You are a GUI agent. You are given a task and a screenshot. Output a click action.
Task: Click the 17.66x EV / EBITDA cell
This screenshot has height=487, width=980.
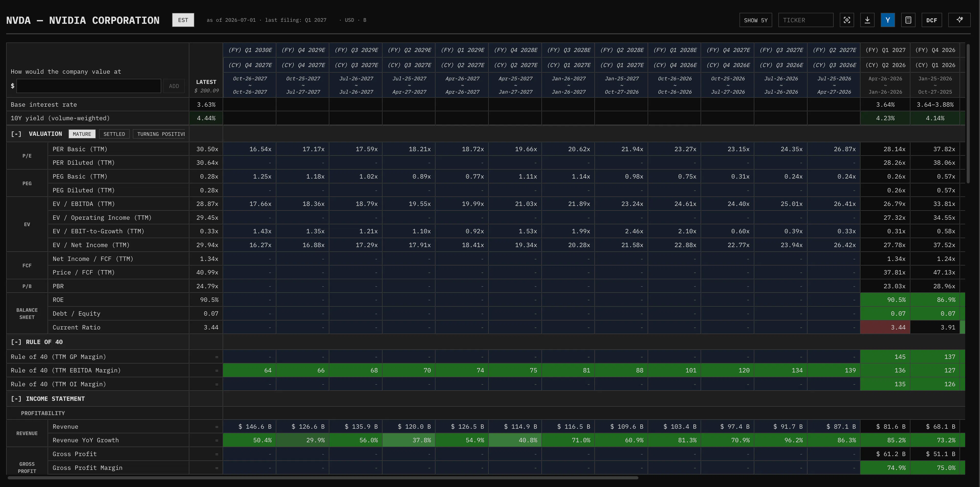249,204
